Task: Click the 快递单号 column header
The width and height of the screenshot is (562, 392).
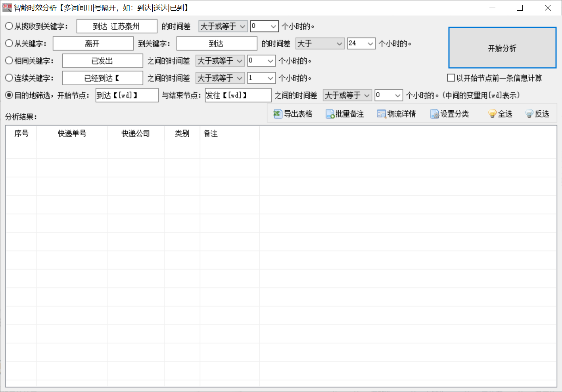Action: point(72,134)
